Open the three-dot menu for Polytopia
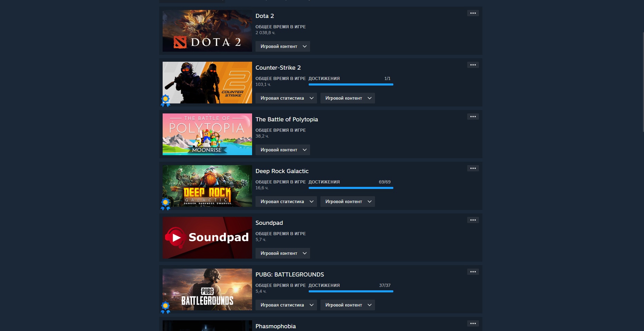Viewport: 644px width, 331px height. coord(473,117)
